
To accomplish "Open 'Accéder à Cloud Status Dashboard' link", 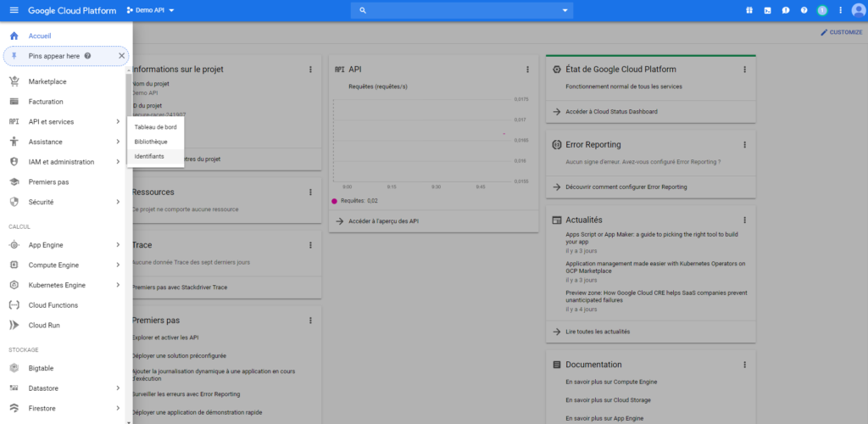I will coord(610,111).
